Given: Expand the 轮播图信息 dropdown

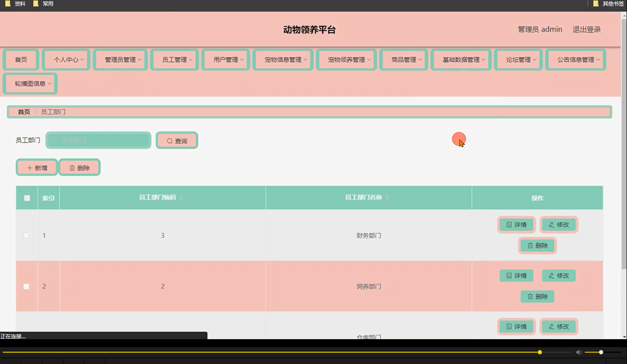Looking at the screenshot, I should click(x=30, y=83).
